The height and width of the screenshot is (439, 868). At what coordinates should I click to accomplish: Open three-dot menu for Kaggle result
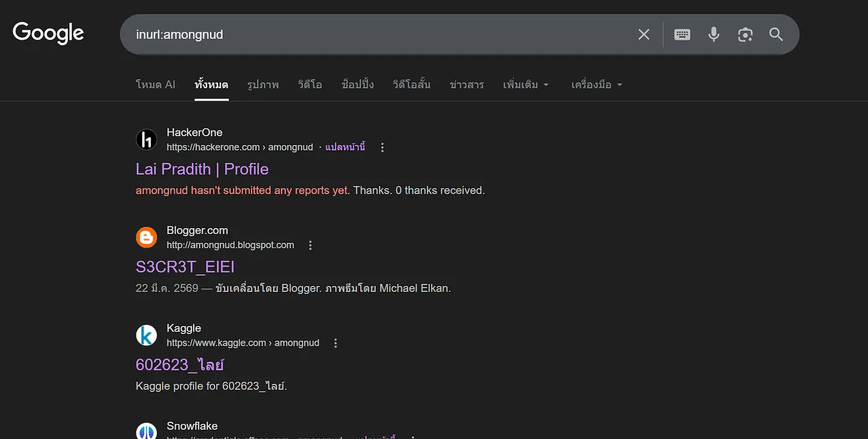click(336, 344)
